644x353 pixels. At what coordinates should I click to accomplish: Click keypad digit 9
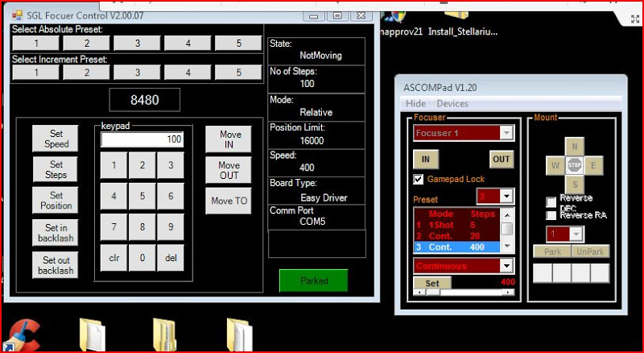171,226
